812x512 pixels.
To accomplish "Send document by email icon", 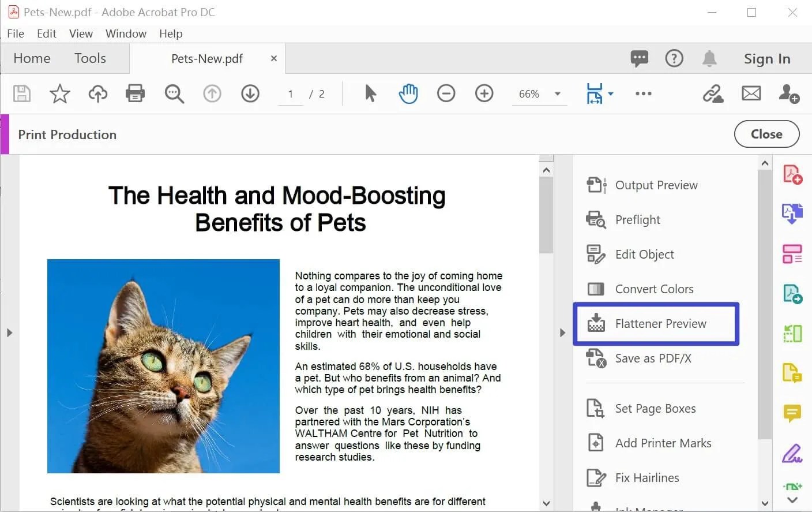I will click(751, 94).
